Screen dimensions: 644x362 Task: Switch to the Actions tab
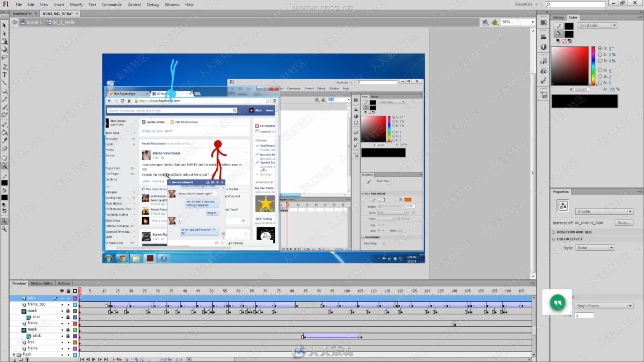tap(64, 284)
